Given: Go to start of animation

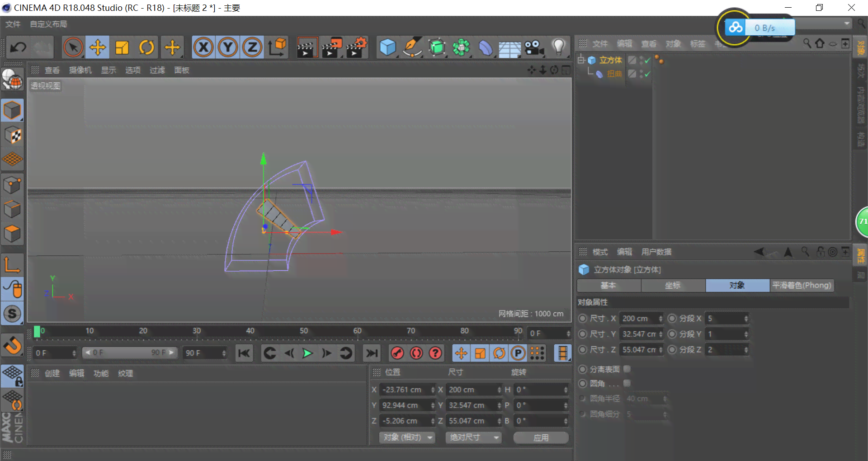Looking at the screenshot, I should 244,353.
